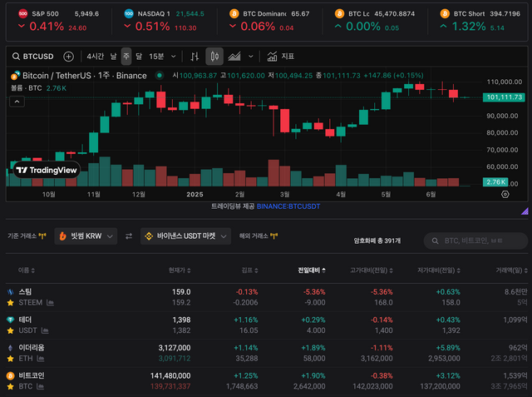
Task: Toggle ETH favorite star
Action: (11, 358)
